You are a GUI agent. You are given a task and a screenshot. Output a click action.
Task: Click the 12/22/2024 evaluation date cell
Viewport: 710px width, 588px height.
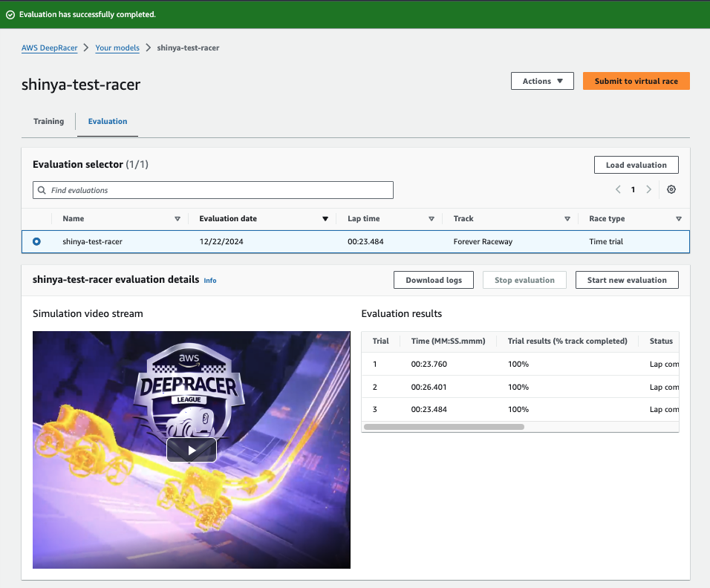click(x=221, y=242)
